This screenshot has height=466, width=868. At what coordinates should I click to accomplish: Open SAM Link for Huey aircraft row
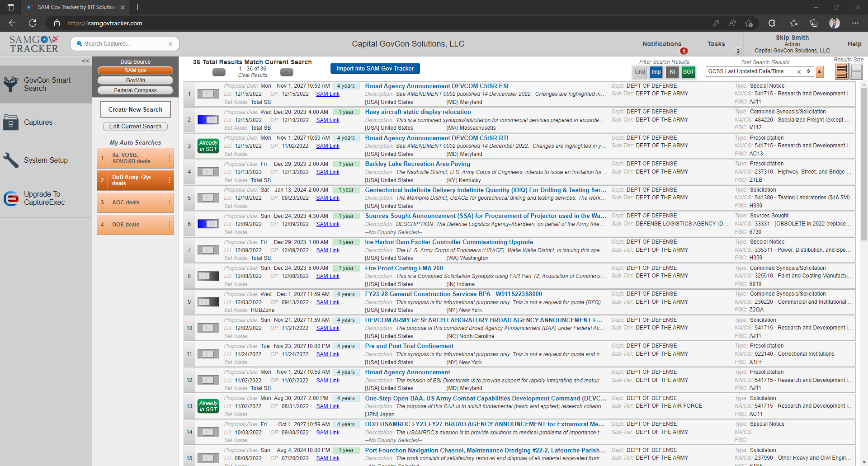coord(328,120)
